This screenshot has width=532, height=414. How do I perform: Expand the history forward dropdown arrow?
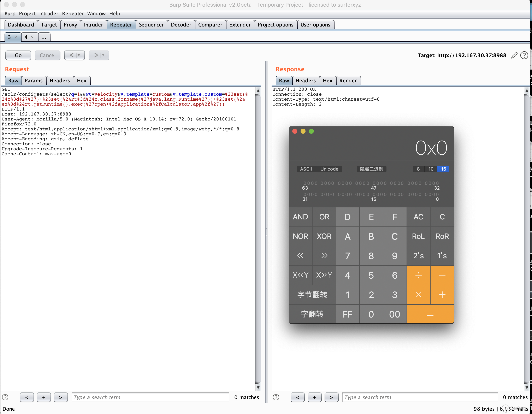tap(103, 55)
